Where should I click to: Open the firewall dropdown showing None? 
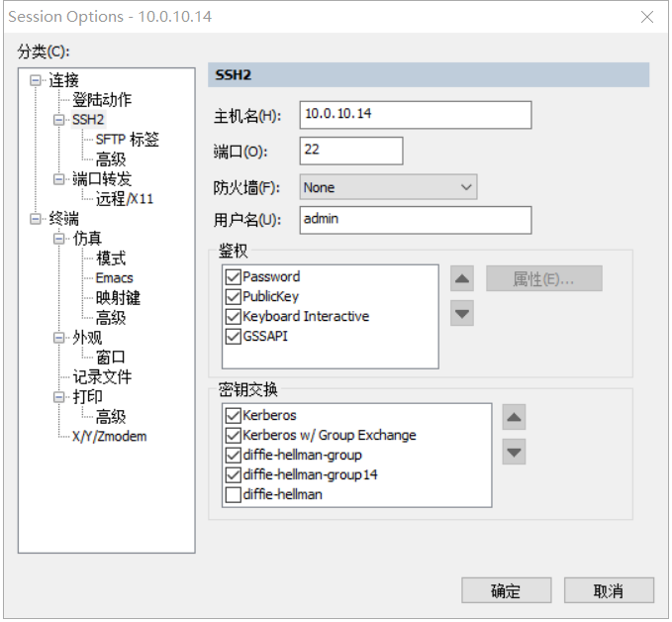click(x=388, y=187)
